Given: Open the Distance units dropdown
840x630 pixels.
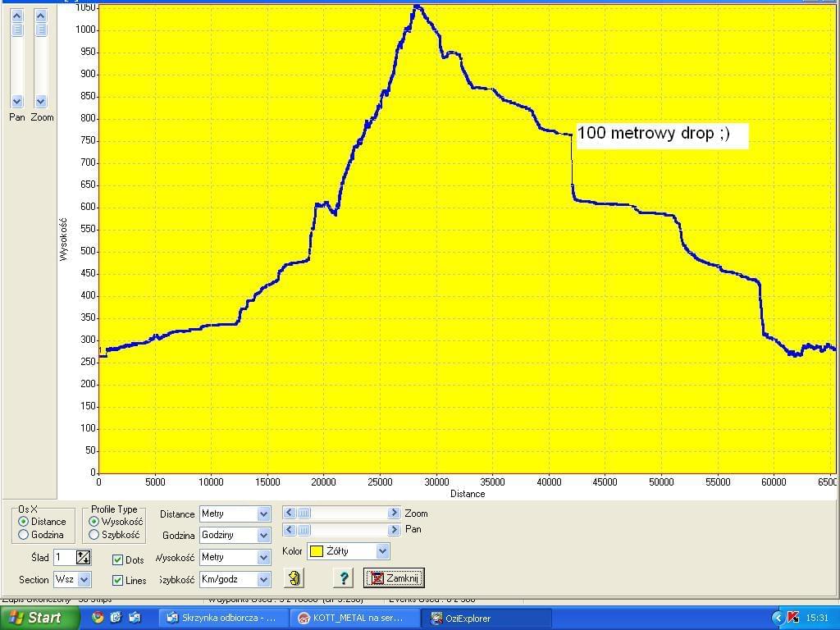Looking at the screenshot, I should tap(263, 514).
